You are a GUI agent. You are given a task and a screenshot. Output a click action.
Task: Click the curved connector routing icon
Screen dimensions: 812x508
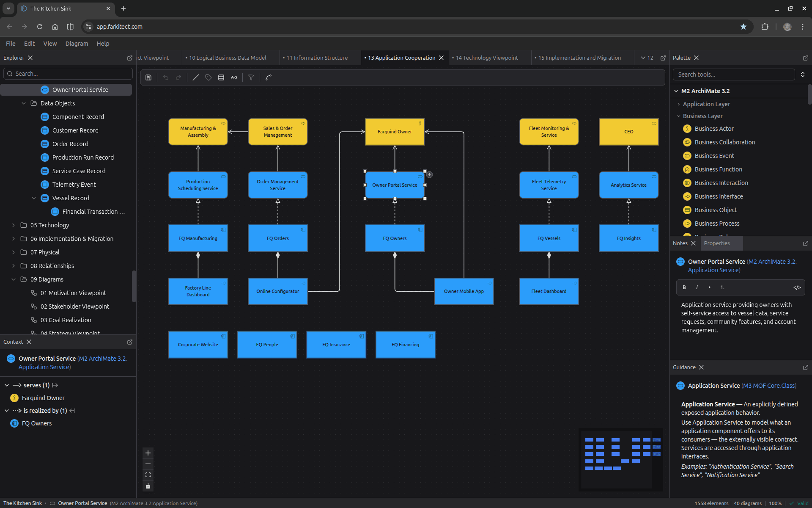tap(269, 77)
